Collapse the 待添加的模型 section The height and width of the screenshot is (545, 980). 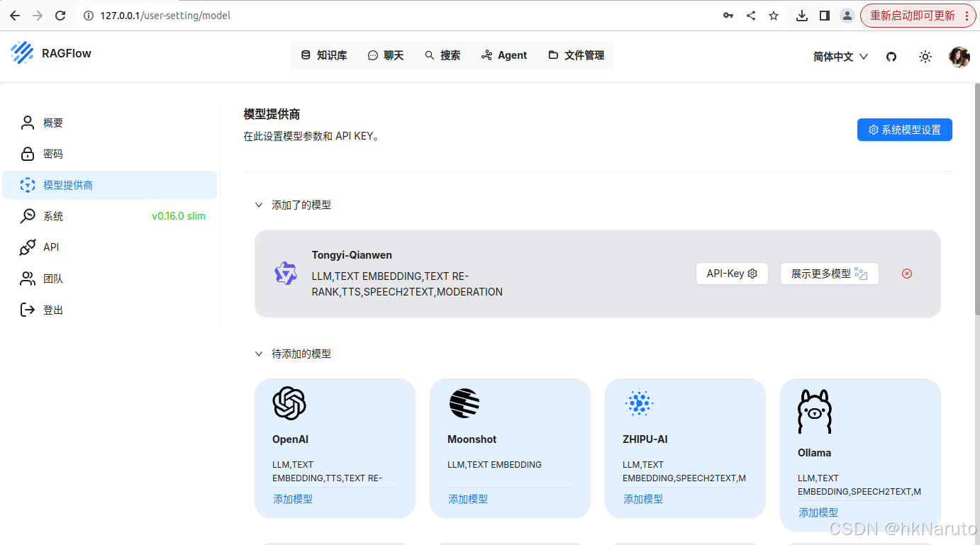259,354
